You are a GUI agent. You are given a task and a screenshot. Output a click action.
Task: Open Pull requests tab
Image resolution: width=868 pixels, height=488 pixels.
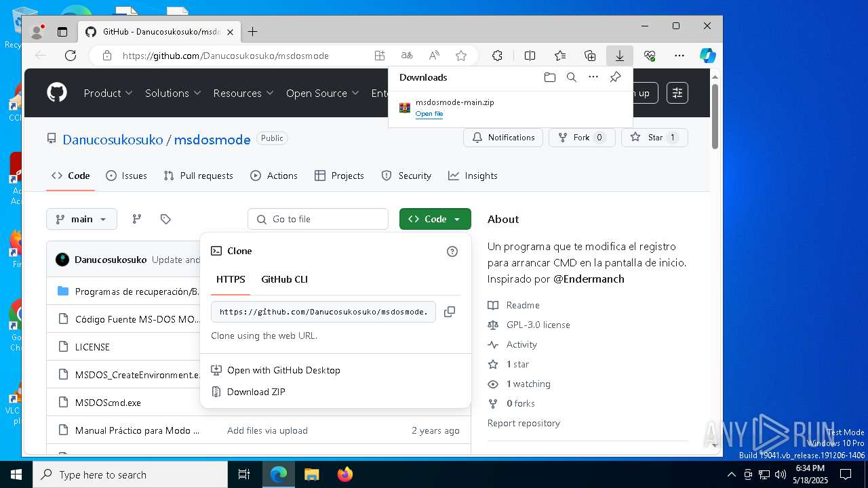(x=199, y=176)
